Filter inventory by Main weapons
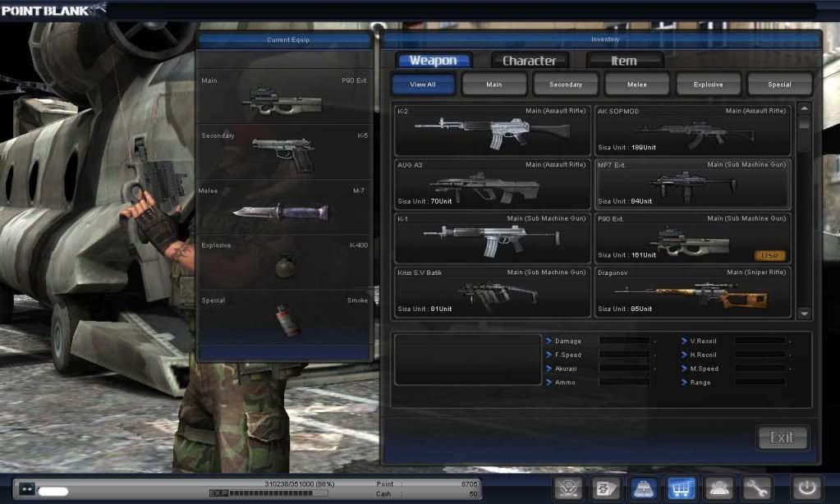The width and height of the screenshot is (840, 504). click(494, 84)
